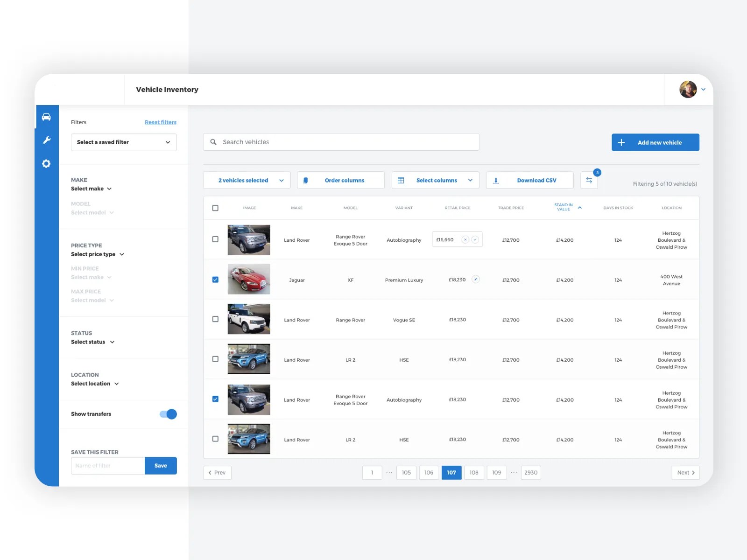Expand the Select make dropdown under MAKE
The width and height of the screenshot is (747, 560).
(x=92, y=189)
